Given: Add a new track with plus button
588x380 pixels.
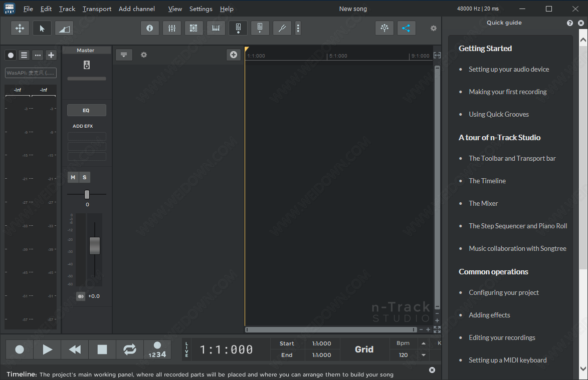Looking at the screenshot, I should point(233,55).
